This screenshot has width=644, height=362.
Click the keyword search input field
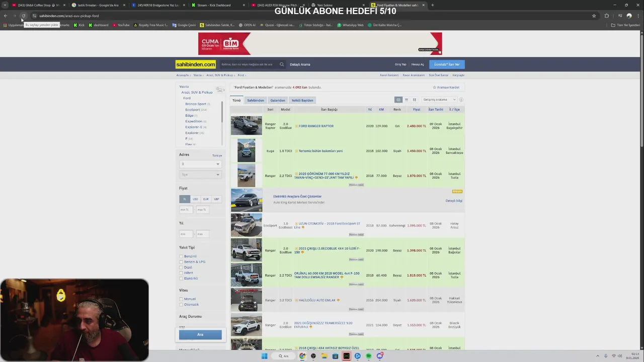(x=249, y=64)
